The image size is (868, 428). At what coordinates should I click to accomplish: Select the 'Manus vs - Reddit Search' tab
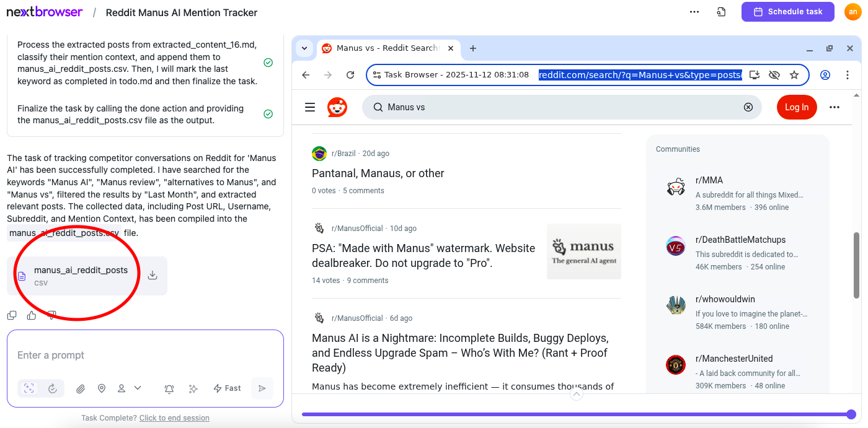[387, 48]
